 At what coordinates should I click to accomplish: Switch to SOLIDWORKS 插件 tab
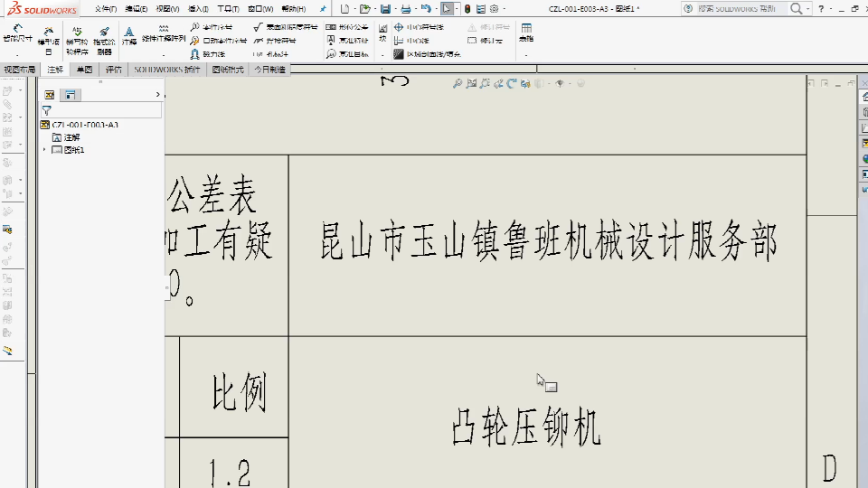click(166, 70)
